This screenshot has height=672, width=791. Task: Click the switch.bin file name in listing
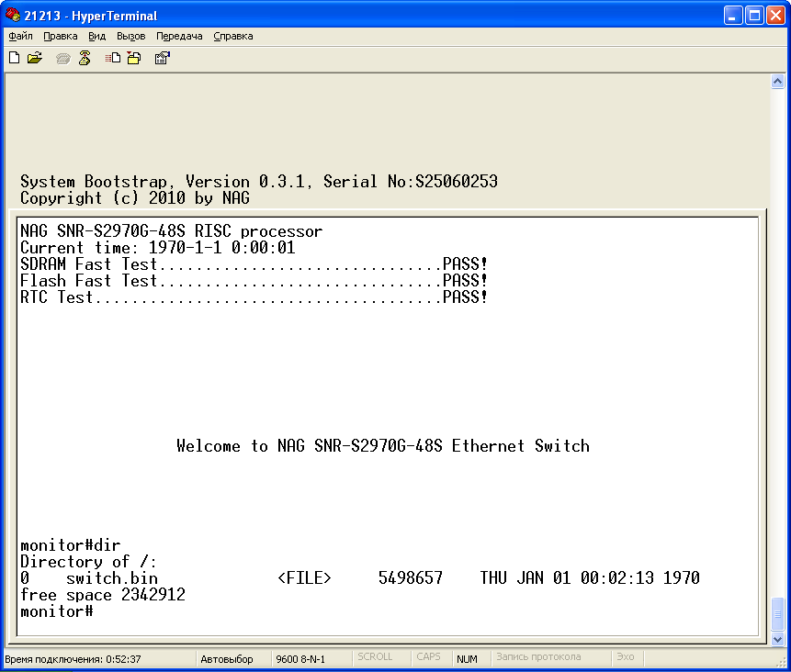tap(112, 578)
